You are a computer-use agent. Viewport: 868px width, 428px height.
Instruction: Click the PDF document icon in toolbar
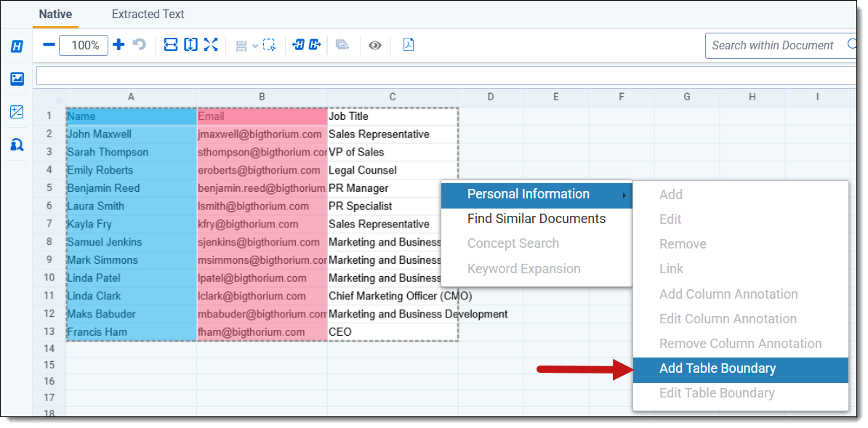pyautogui.click(x=409, y=45)
